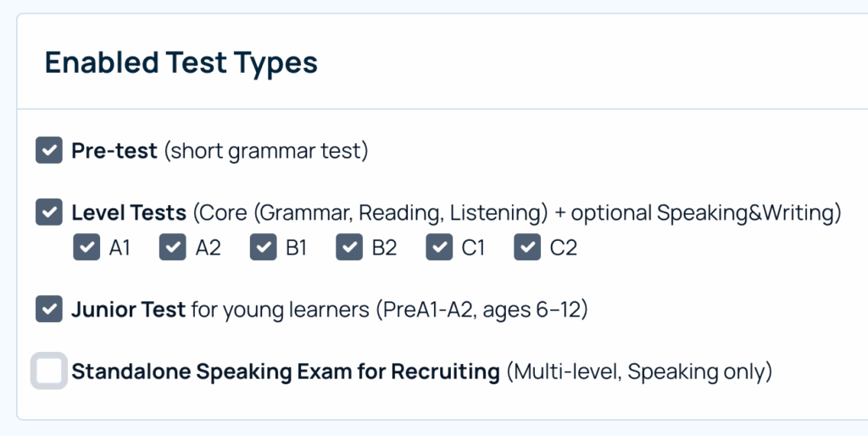Disable the Level Tests checkbox

click(x=49, y=212)
